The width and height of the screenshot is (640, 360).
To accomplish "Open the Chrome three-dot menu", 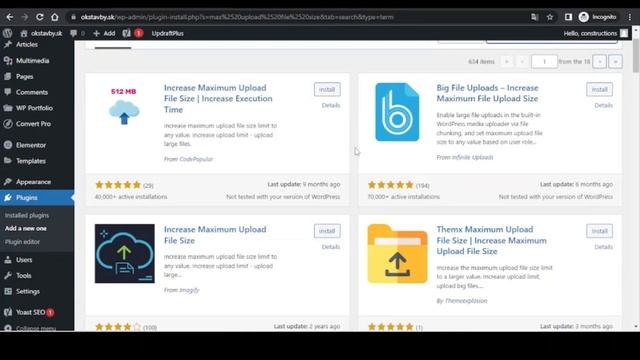I will click(630, 17).
